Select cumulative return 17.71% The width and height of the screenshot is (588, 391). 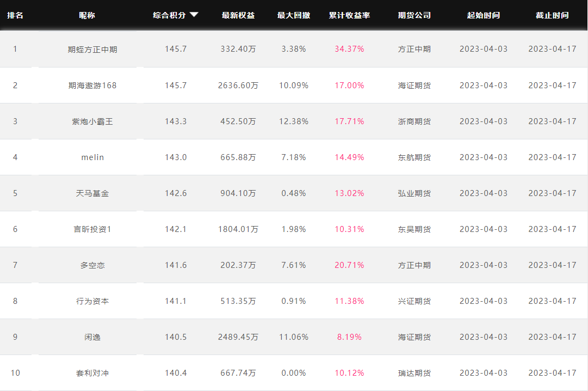[x=350, y=121]
